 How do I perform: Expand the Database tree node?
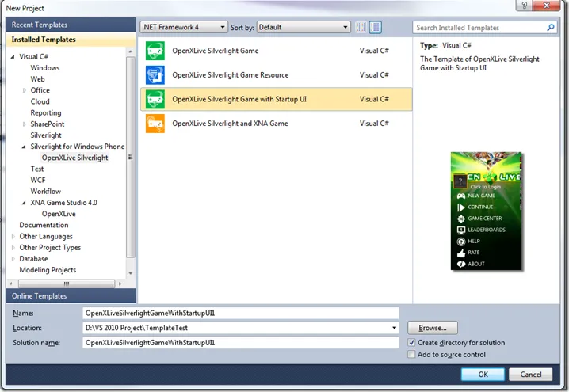tap(13, 259)
